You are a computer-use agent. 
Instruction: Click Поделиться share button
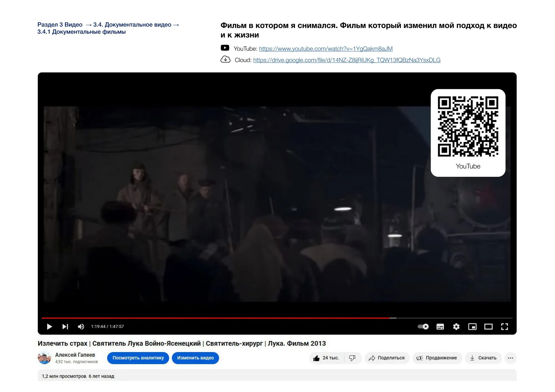(387, 358)
